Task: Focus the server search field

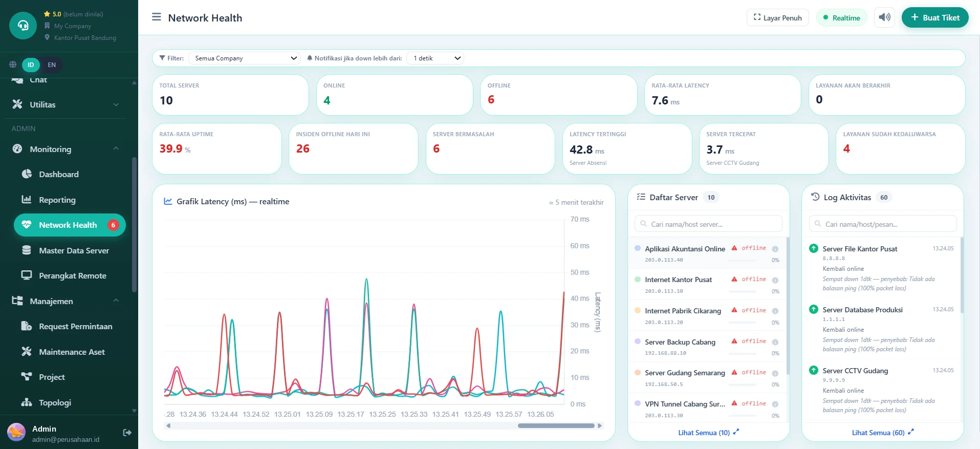Action: coord(708,224)
